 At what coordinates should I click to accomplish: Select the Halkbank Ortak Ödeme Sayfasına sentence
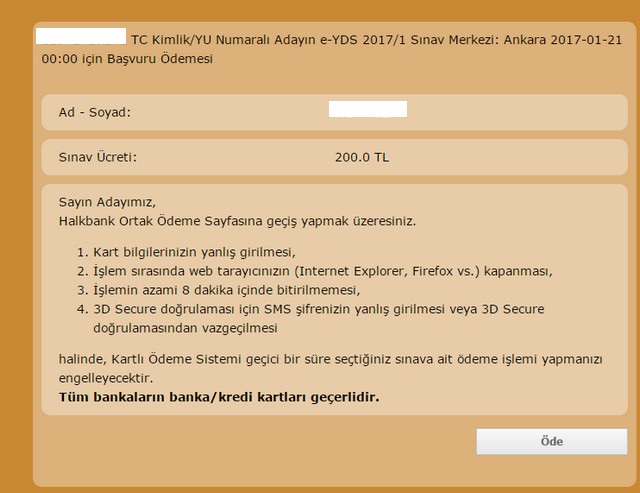(x=237, y=221)
